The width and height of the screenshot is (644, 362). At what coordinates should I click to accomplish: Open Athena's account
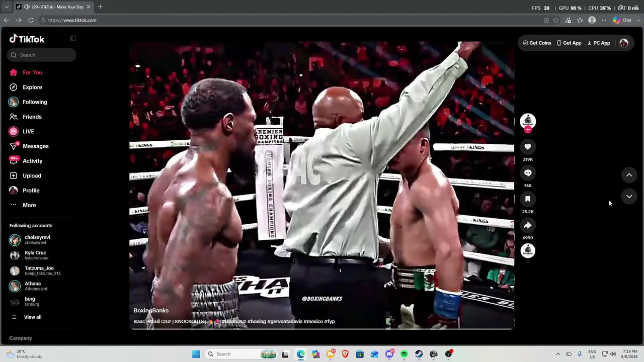(x=35, y=286)
